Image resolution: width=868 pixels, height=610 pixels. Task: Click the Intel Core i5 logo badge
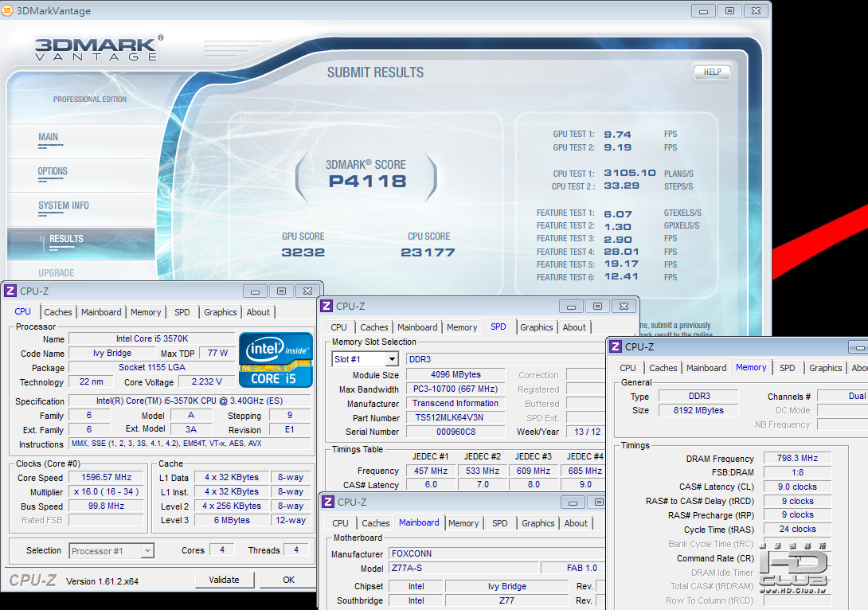click(276, 360)
